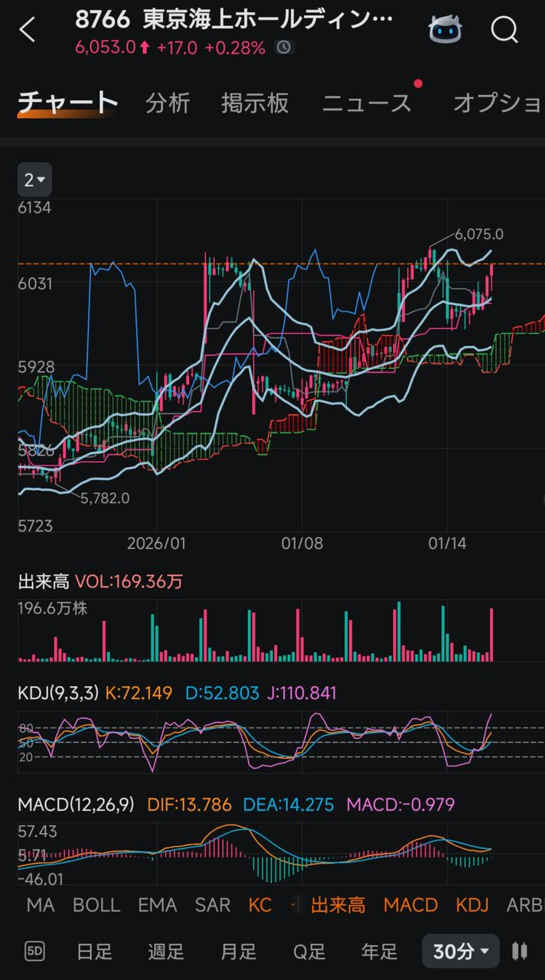Select the 5D chart icon
This screenshot has height=980, width=545.
pos(34,951)
